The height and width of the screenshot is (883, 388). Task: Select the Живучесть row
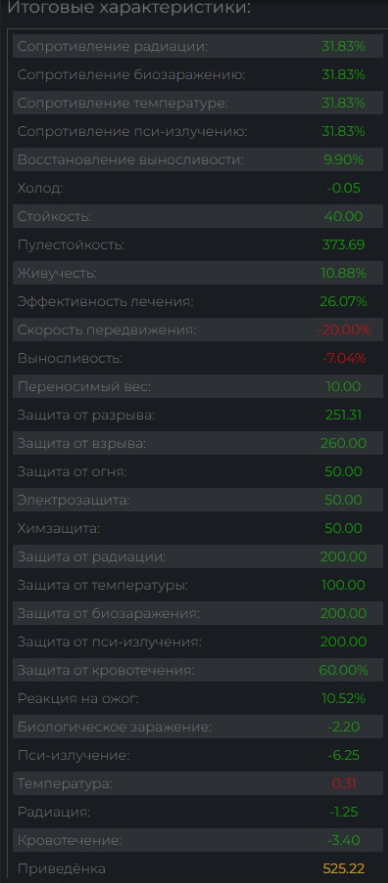[198, 273]
